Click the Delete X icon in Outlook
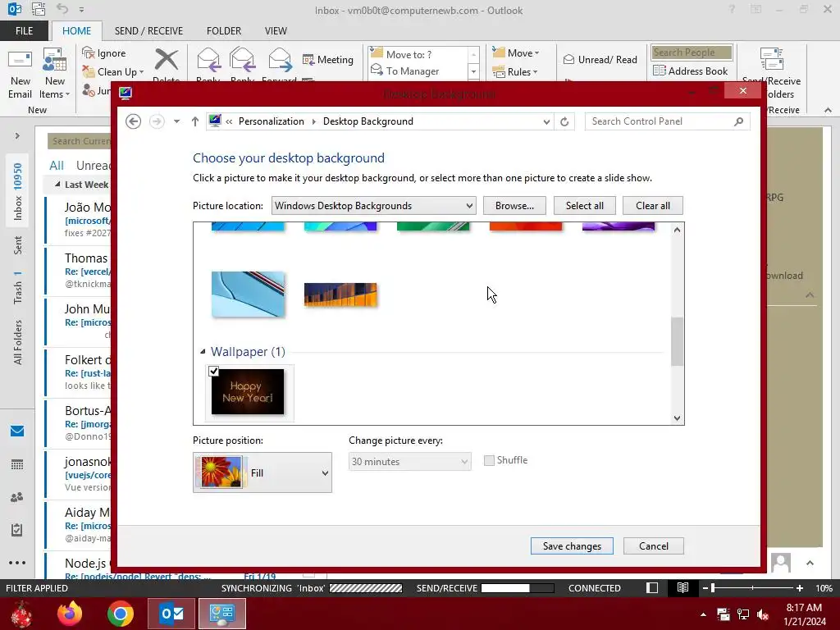This screenshot has width=840, height=630. 167,60
